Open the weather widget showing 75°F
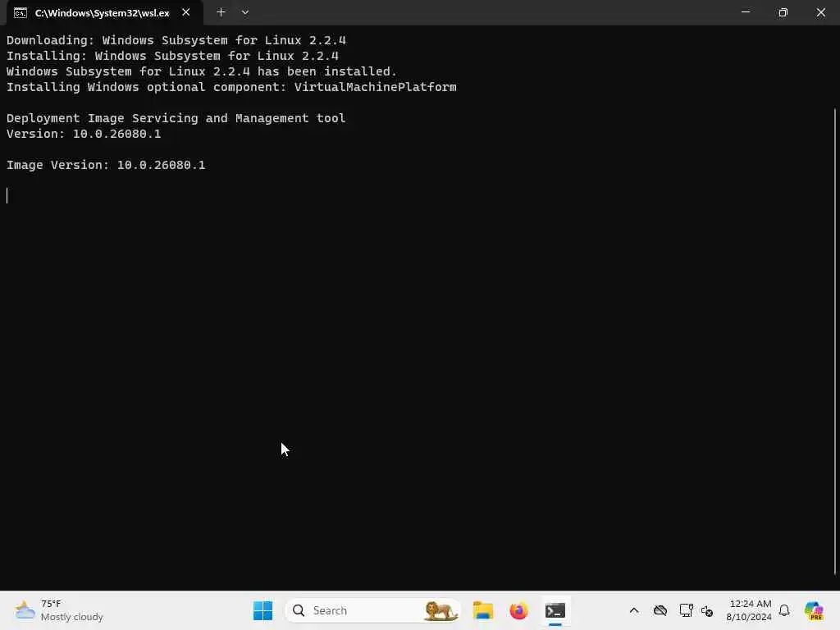 (x=59, y=610)
